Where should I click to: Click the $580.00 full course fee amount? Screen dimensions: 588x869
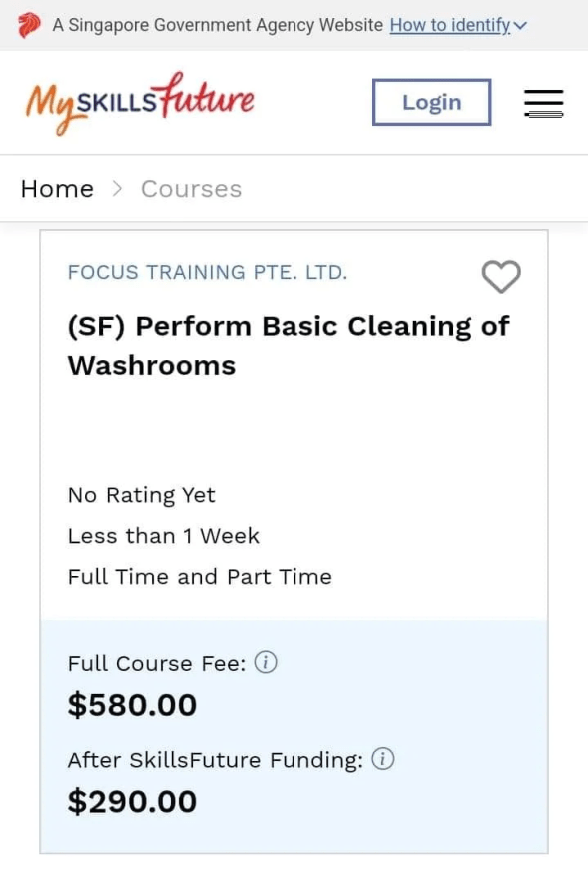[x=132, y=705]
